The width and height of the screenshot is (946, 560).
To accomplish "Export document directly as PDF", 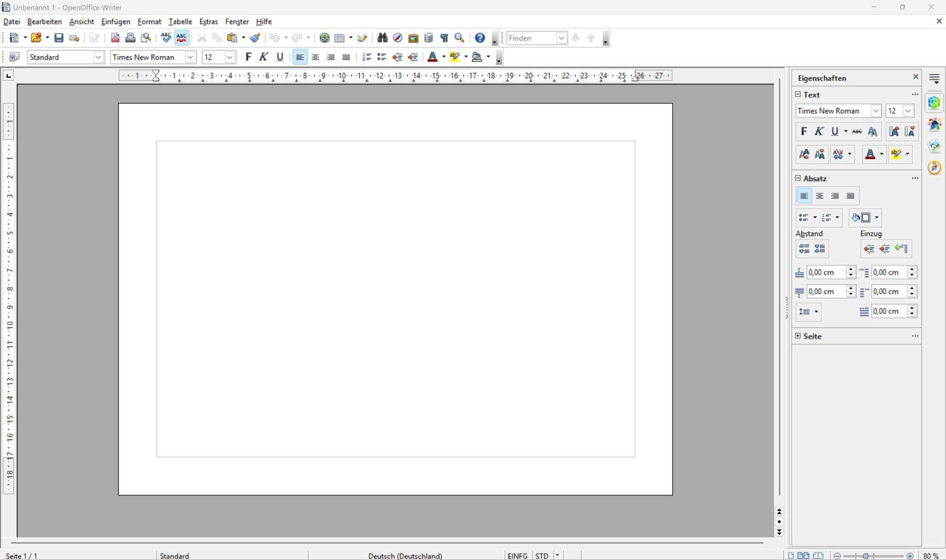I will [x=115, y=38].
